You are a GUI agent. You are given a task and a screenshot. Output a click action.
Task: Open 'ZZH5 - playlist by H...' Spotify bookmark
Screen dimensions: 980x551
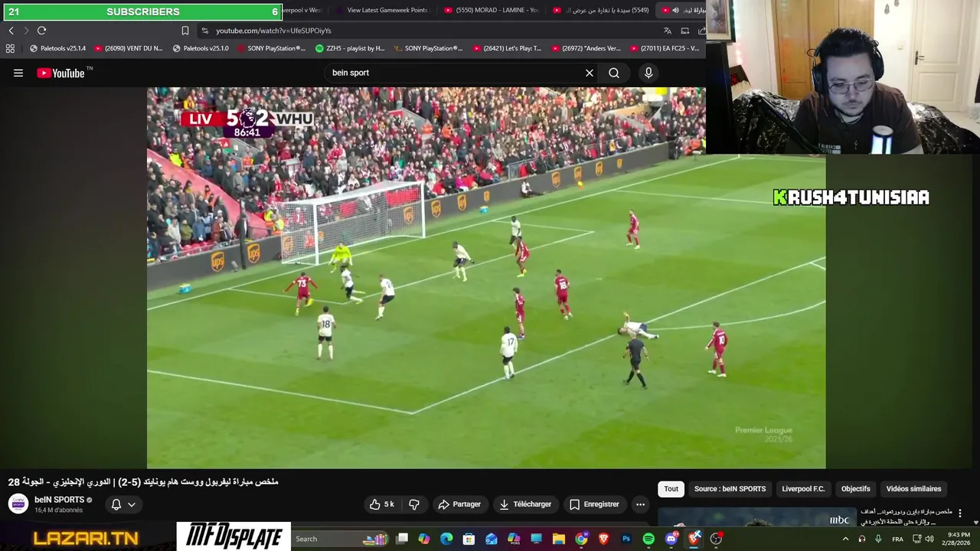click(350, 48)
